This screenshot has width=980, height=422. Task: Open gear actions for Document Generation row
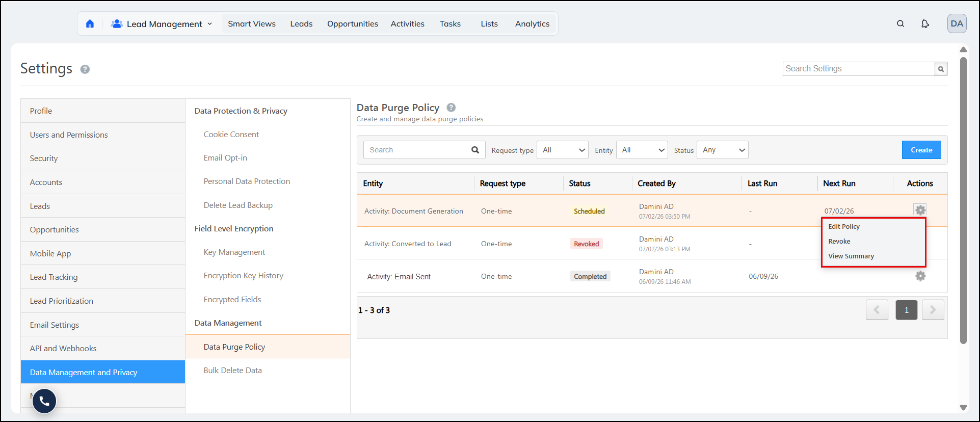click(x=920, y=210)
